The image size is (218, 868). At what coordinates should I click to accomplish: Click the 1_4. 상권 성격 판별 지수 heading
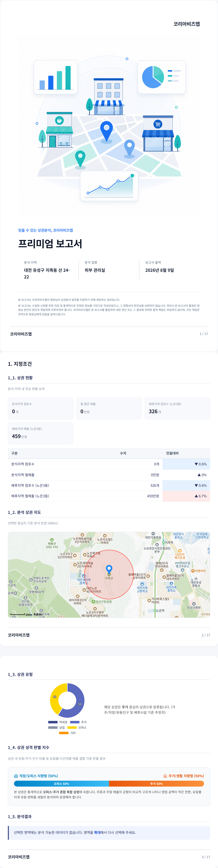(29, 747)
